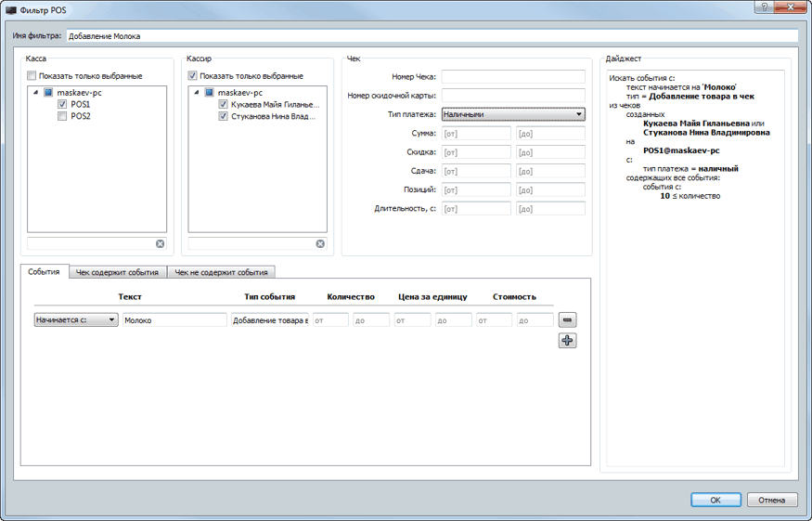
Task: Uncheck cashier Стуканова Нина
Action: [x=223, y=117]
